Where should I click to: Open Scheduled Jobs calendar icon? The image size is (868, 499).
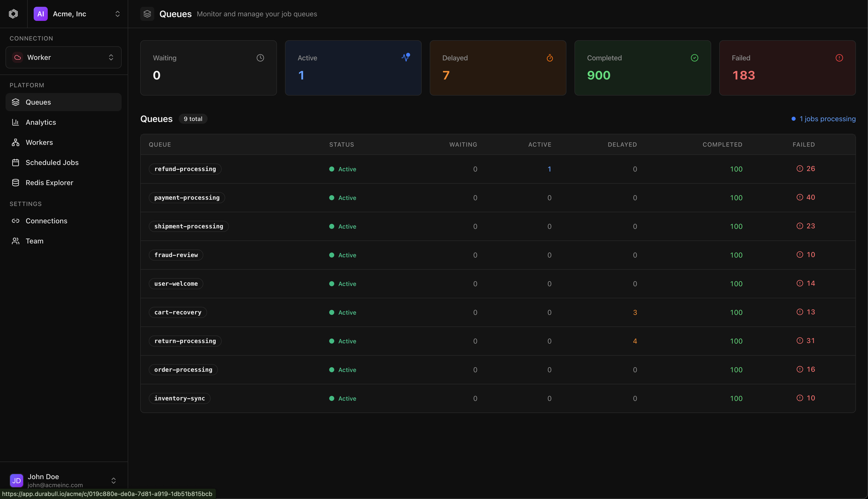click(16, 162)
